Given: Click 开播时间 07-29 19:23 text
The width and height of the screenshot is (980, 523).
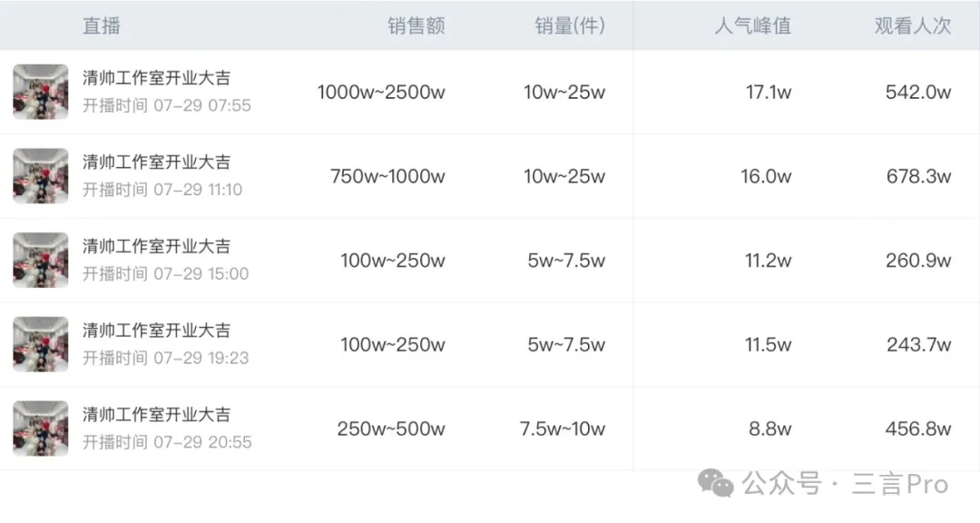Looking at the screenshot, I should click(166, 358).
